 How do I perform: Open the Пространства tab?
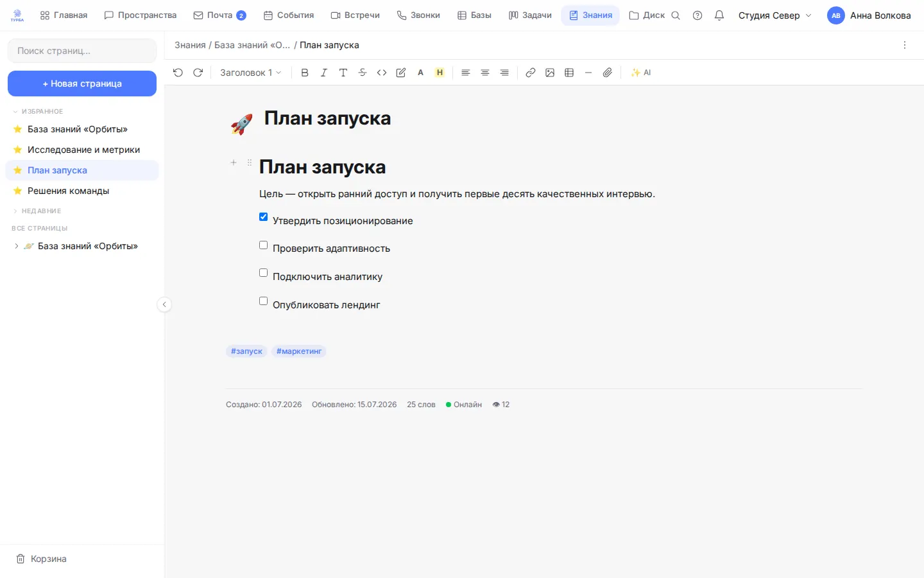pos(141,15)
